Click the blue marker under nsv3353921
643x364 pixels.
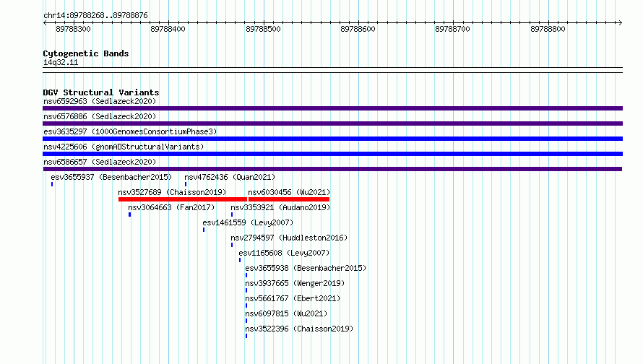click(x=232, y=214)
